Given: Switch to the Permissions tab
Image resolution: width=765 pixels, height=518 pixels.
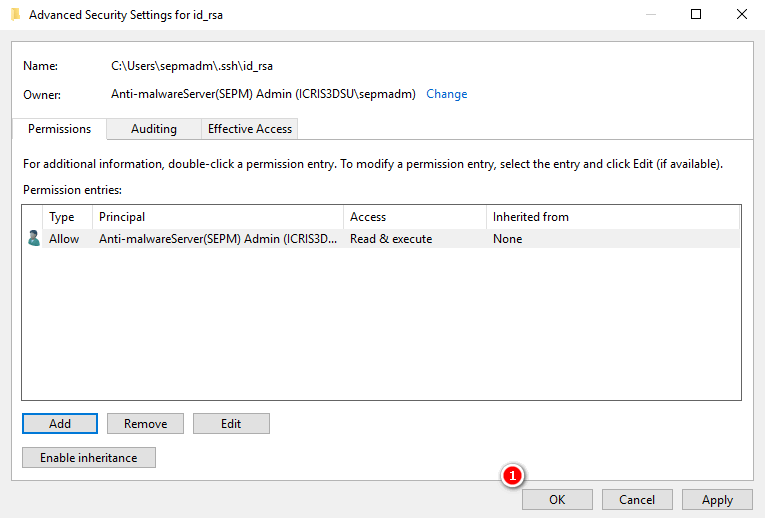Looking at the screenshot, I should coord(59,129).
